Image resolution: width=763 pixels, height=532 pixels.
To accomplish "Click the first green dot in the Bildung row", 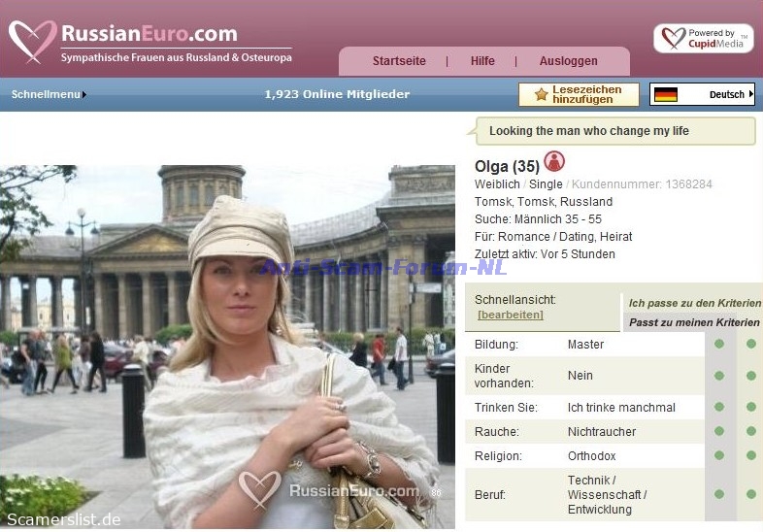I will click(x=719, y=344).
